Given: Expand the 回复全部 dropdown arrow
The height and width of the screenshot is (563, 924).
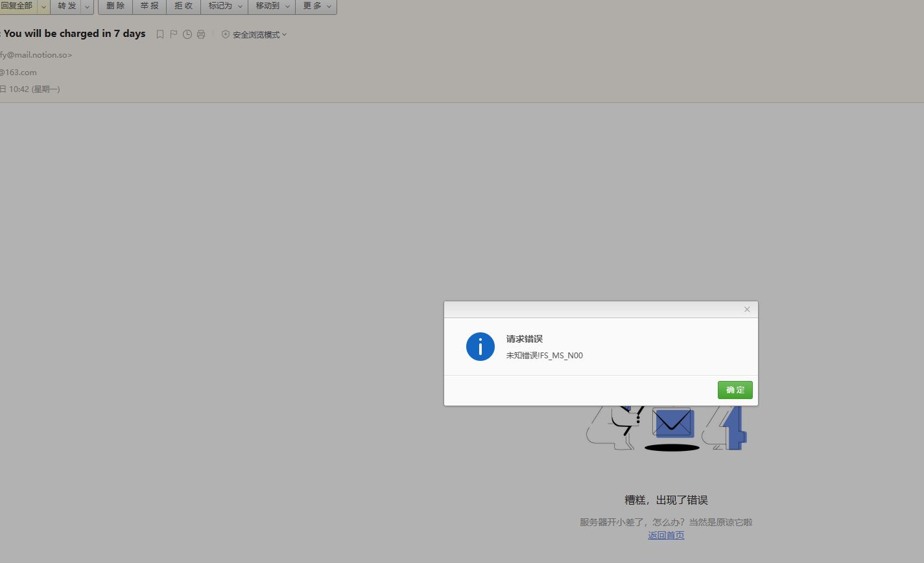Looking at the screenshot, I should [43, 6].
